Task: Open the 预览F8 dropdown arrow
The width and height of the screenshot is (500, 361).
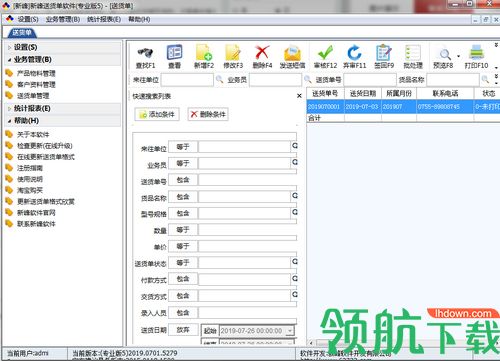Action: pos(458,56)
